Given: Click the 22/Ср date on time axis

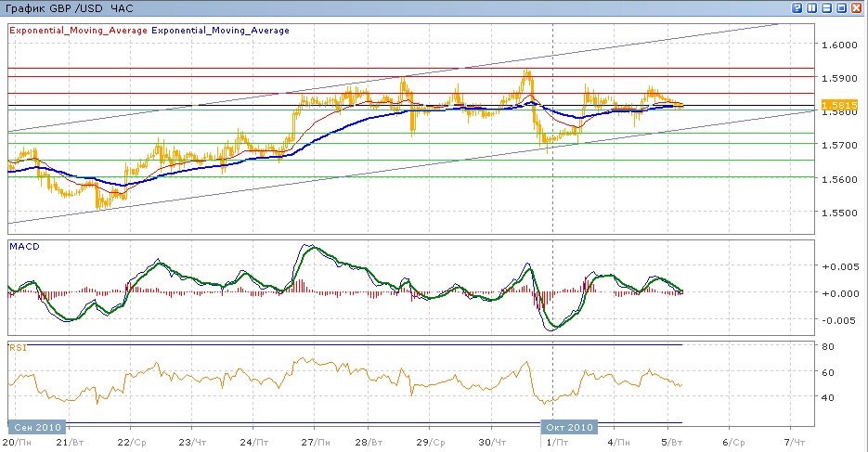Looking at the screenshot, I should click(134, 443).
